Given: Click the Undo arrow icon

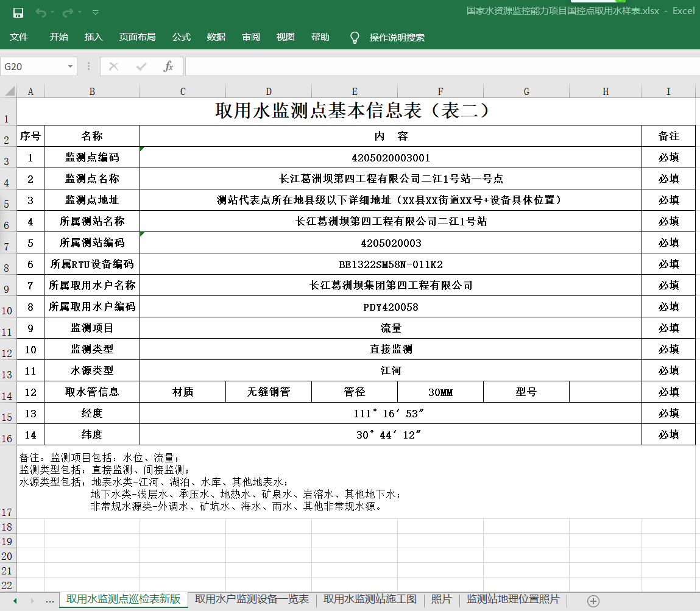Looking at the screenshot, I should pos(40,13).
